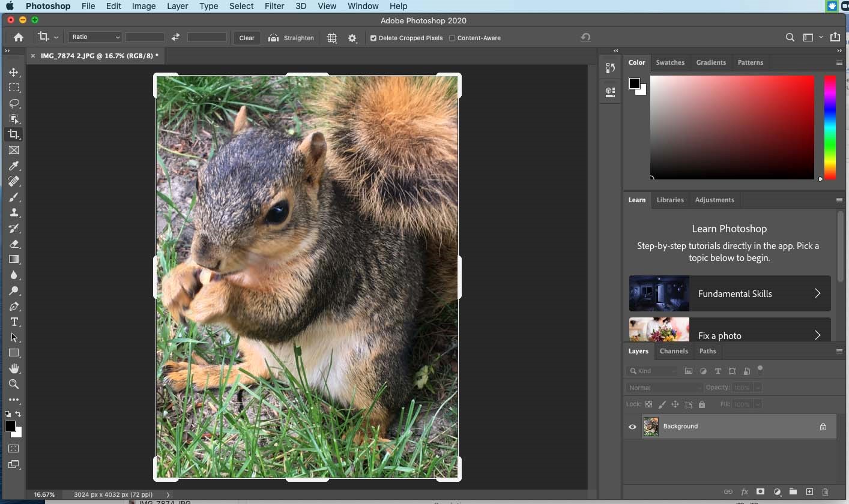Expand the Fundamental Skills tutorials

[730, 293]
